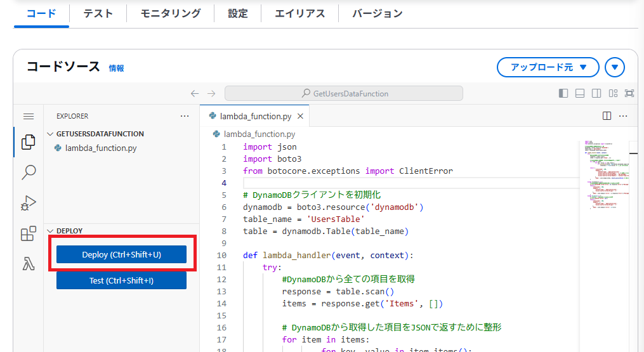Click the Python icon on the lambda_function.py tab

[x=213, y=116]
